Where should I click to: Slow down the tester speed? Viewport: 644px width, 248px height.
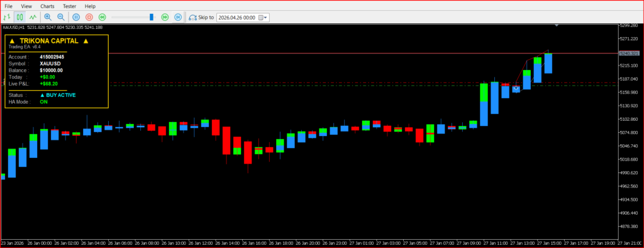(x=103, y=17)
